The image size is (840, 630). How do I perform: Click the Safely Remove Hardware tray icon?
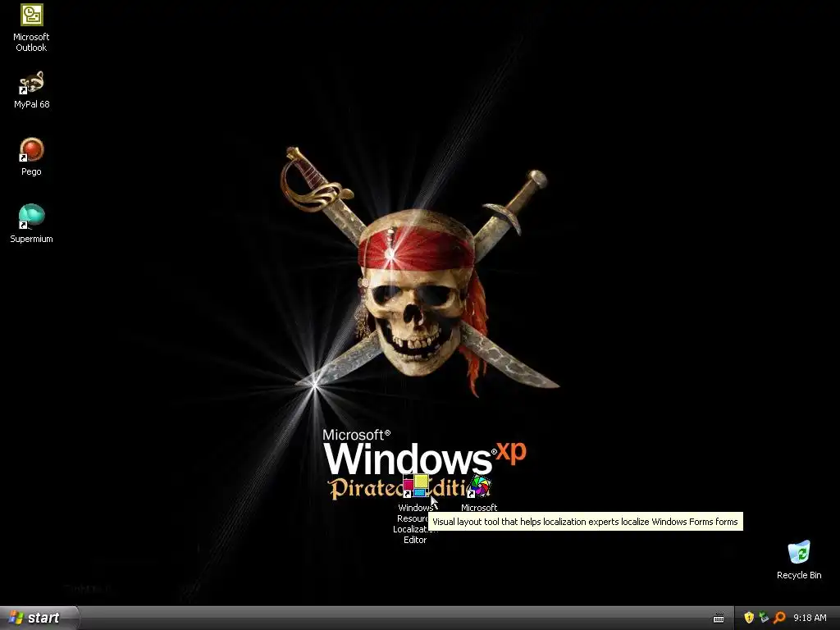point(764,618)
